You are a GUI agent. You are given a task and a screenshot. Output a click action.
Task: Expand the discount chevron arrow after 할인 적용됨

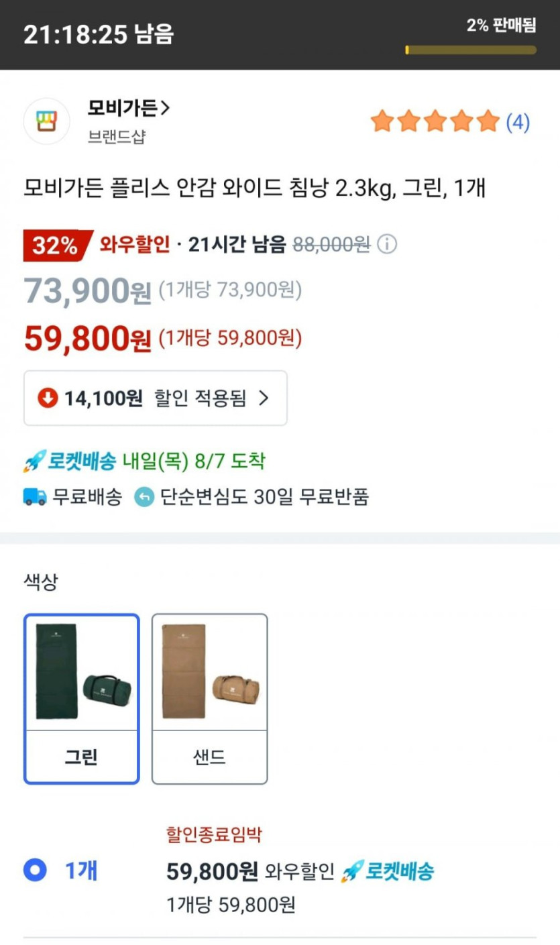pos(264,398)
